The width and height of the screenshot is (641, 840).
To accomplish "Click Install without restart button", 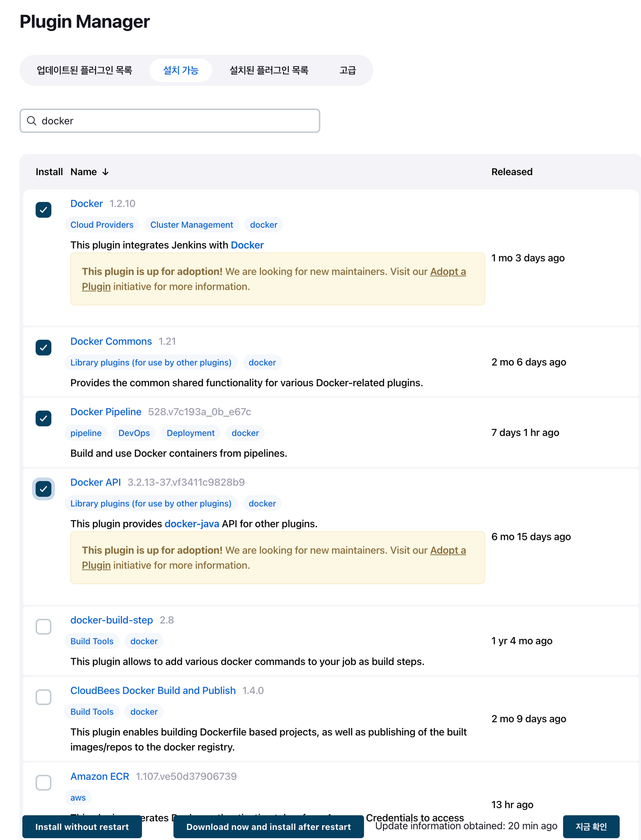I will tap(82, 827).
